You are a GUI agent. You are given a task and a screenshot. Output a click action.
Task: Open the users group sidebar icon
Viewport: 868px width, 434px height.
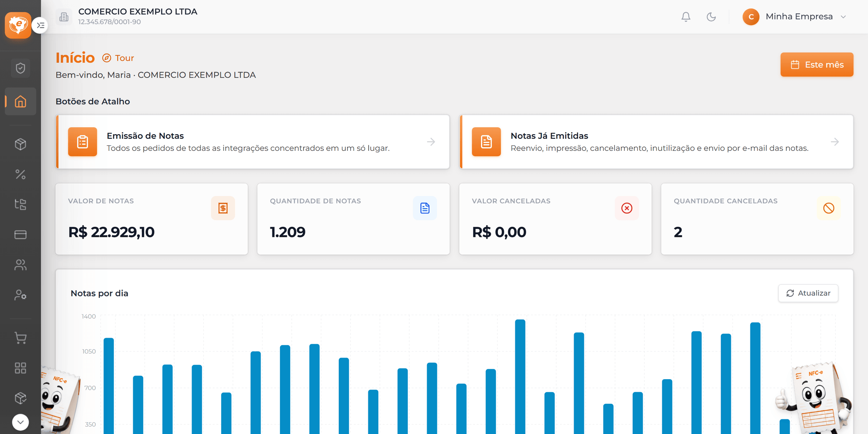(21, 265)
